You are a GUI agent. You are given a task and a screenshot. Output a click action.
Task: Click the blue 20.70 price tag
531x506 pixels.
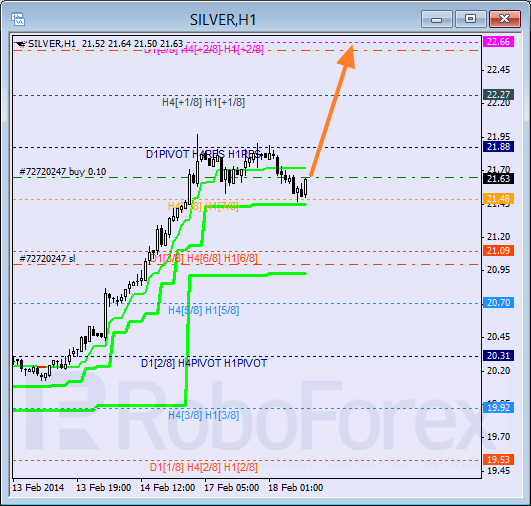[x=498, y=302]
